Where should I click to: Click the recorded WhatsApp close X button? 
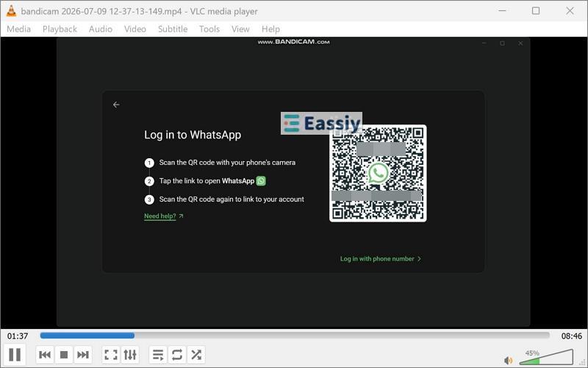pos(520,43)
